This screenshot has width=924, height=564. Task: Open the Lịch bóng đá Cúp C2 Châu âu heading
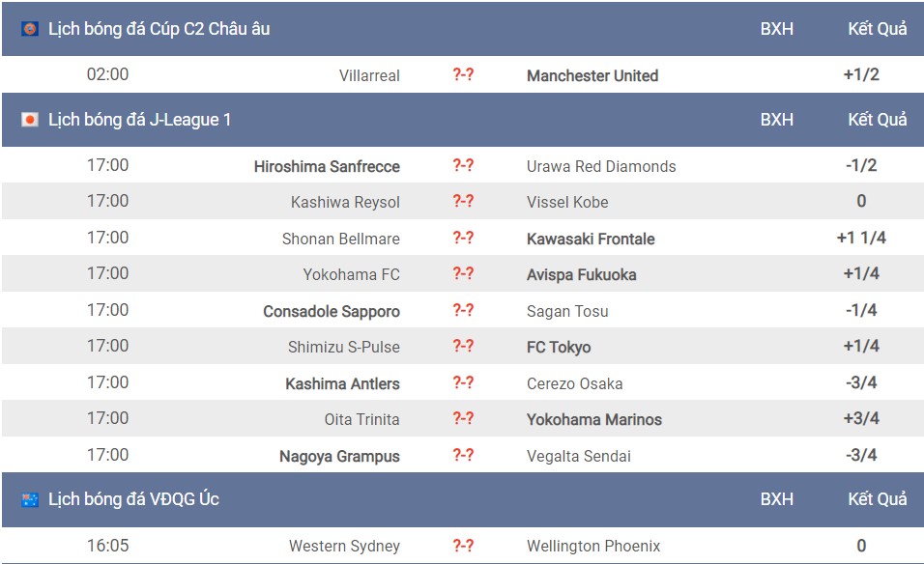point(159,29)
